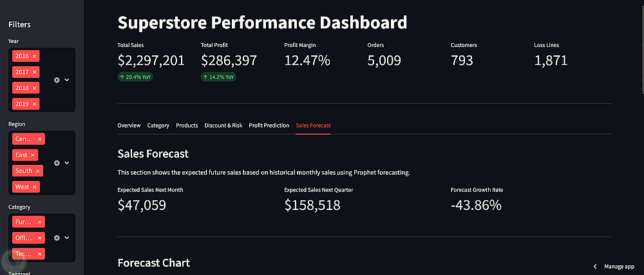Remove the 2018 year filter tag

[35, 88]
